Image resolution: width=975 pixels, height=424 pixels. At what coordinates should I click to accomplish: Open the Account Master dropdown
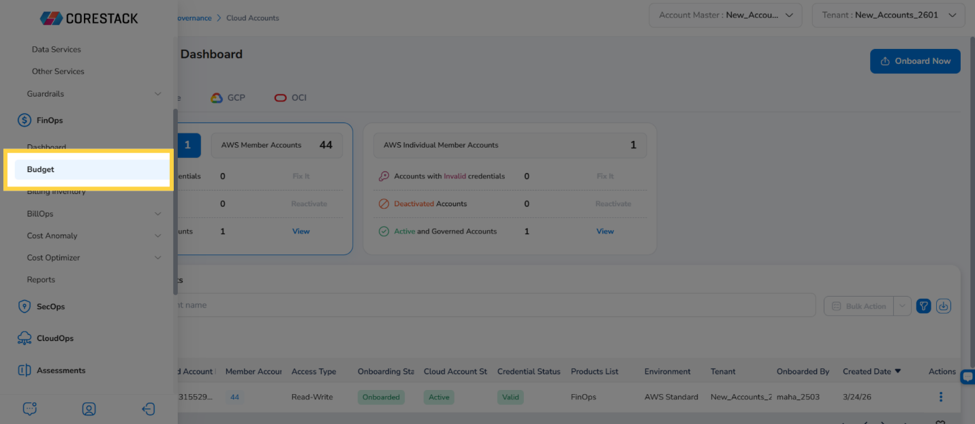coord(726,16)
